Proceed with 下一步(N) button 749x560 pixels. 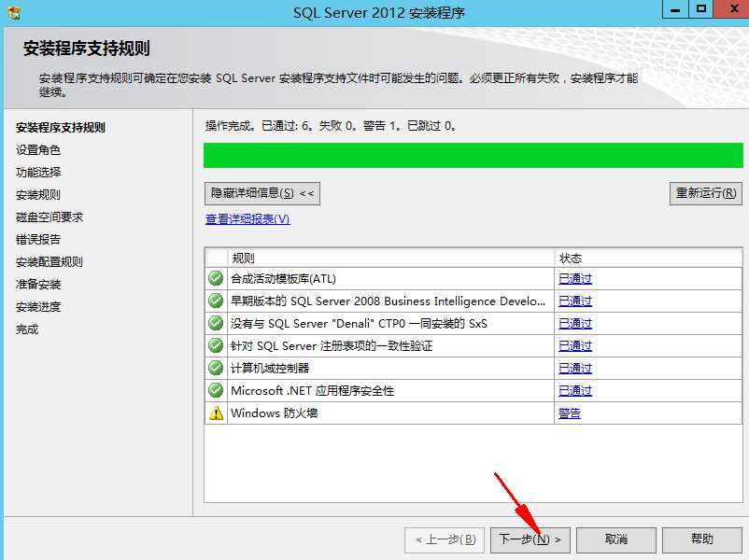pos(530,539)
